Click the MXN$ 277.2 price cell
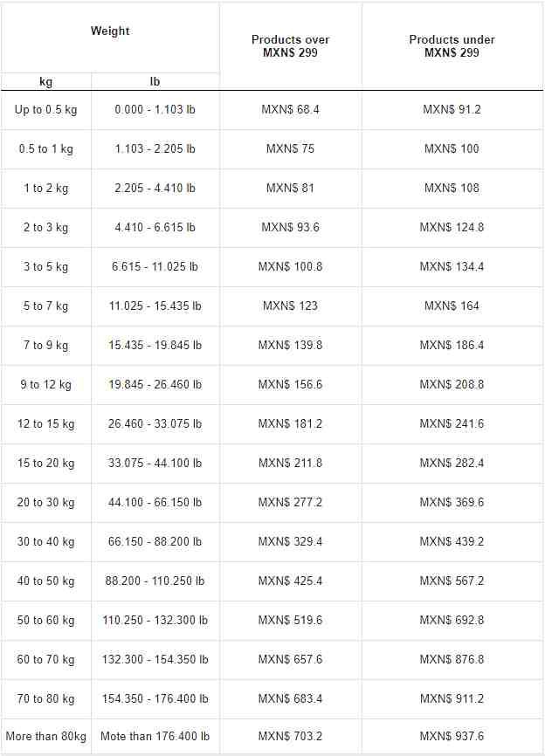The height and width of the screenshot is (756, 545). point(290,502)
